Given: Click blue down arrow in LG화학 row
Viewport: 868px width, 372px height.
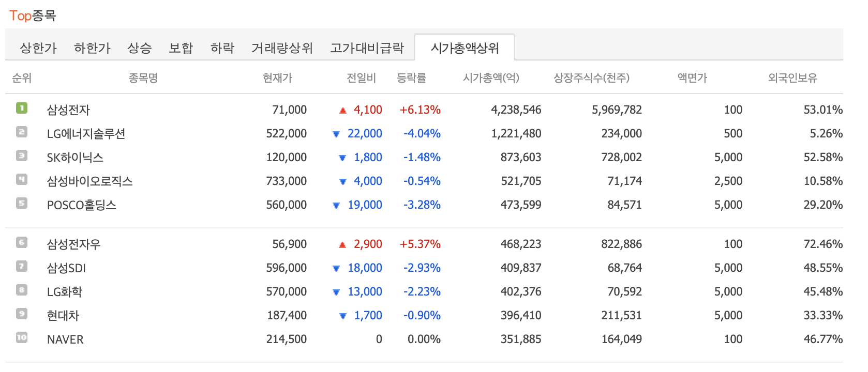Looking at the screenshot, I should (x=336, y=292).
